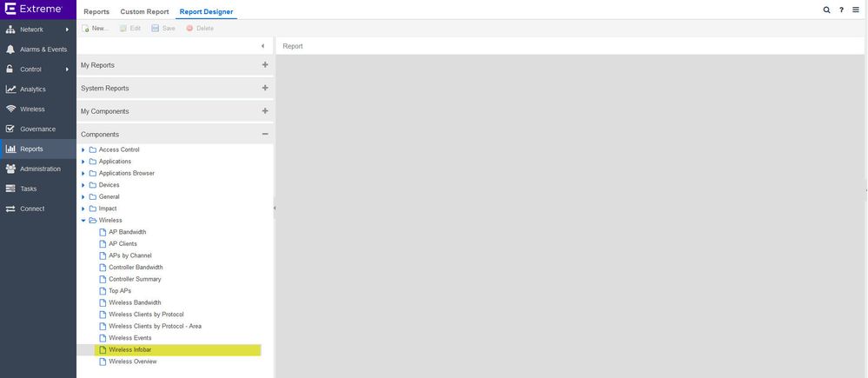
Task: Open the hamburger menu icon
Action: (x=856, y=10)
